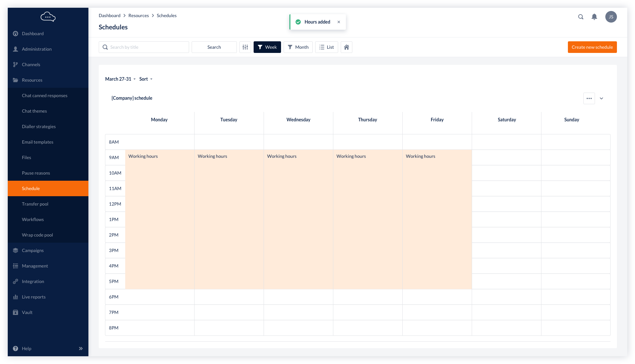Collapse the [Company] schedule chevron
Screen dimensions: 635x364
pos(601,98)
